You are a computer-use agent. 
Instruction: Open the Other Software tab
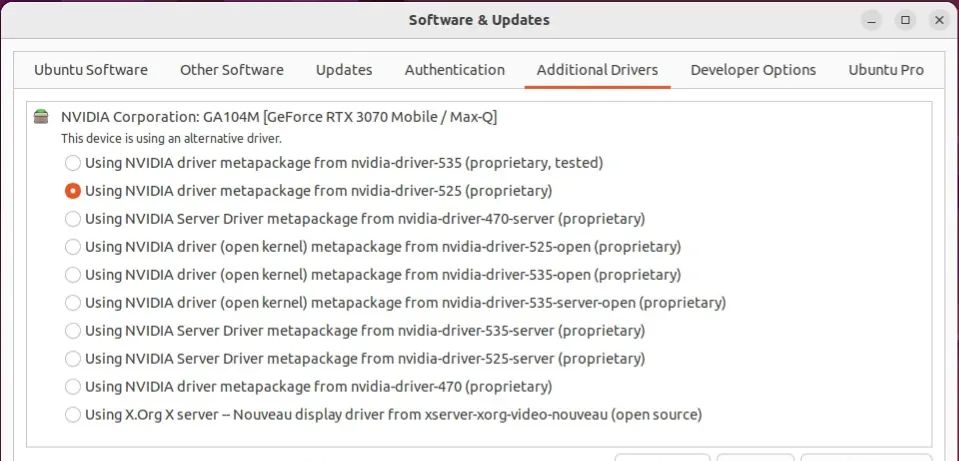pos(232,70)
